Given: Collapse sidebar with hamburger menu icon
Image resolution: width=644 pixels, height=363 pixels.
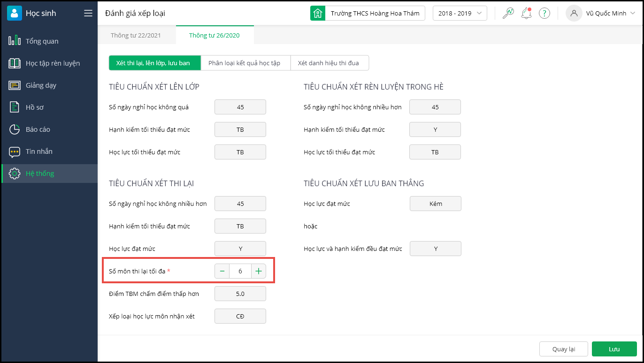Looking at the screenshot, I should point(88,13).
